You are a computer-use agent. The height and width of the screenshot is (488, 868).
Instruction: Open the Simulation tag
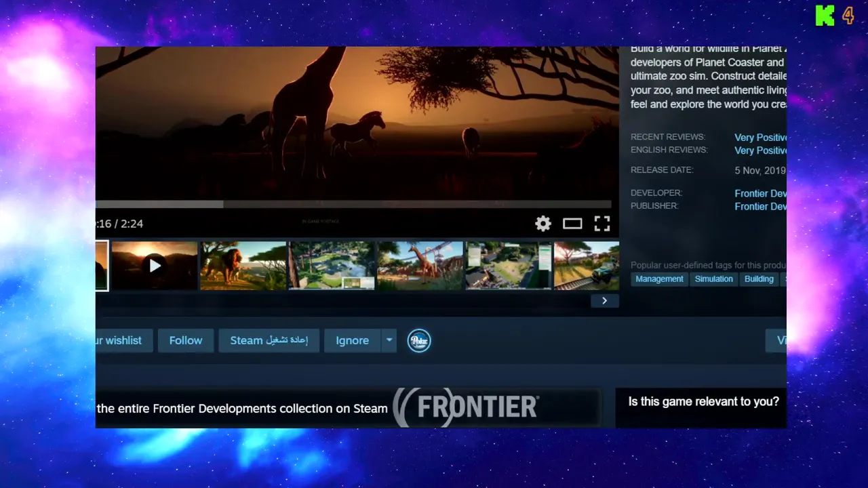tap(713, 279)
